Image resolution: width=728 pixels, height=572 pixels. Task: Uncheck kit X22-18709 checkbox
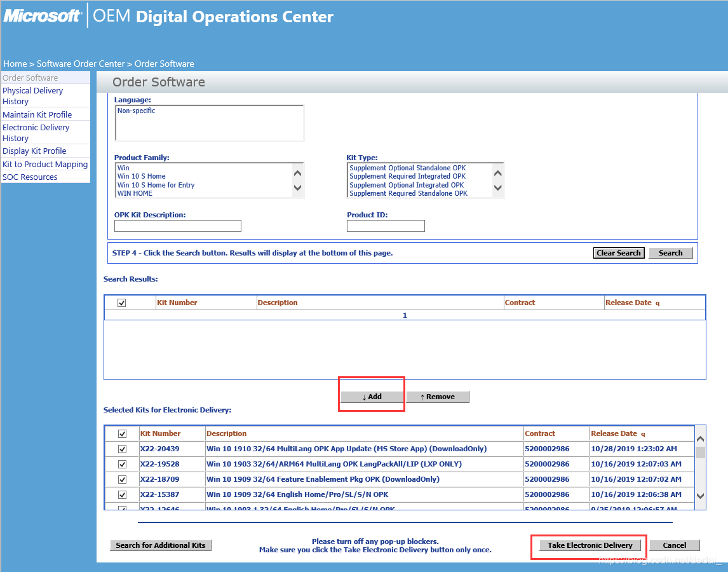(x=122, y=480)
